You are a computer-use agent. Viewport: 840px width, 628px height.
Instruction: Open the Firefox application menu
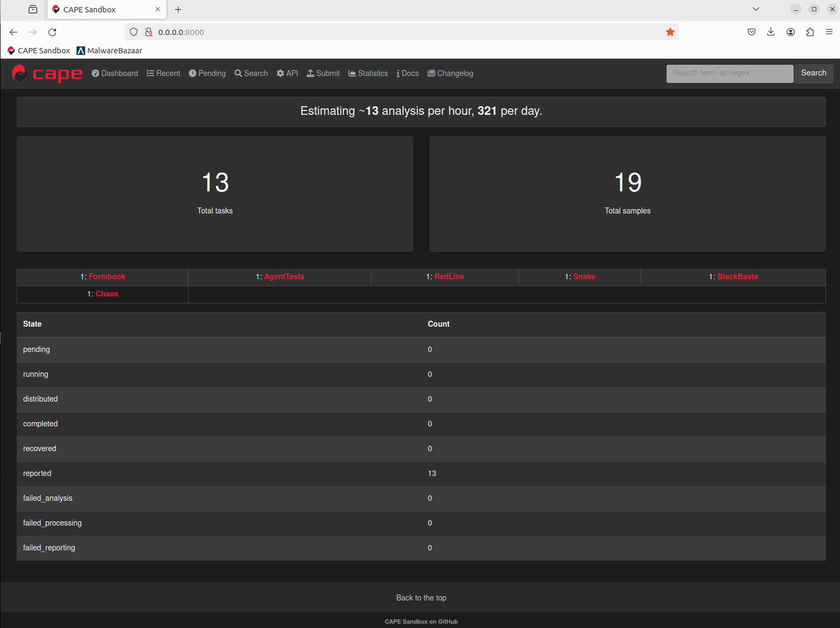tap(829, 32)
